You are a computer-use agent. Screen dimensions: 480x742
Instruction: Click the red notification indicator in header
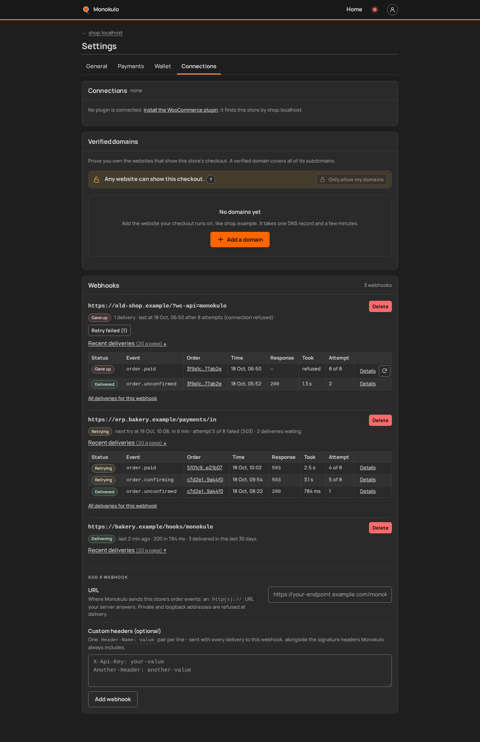pos(374,9)
